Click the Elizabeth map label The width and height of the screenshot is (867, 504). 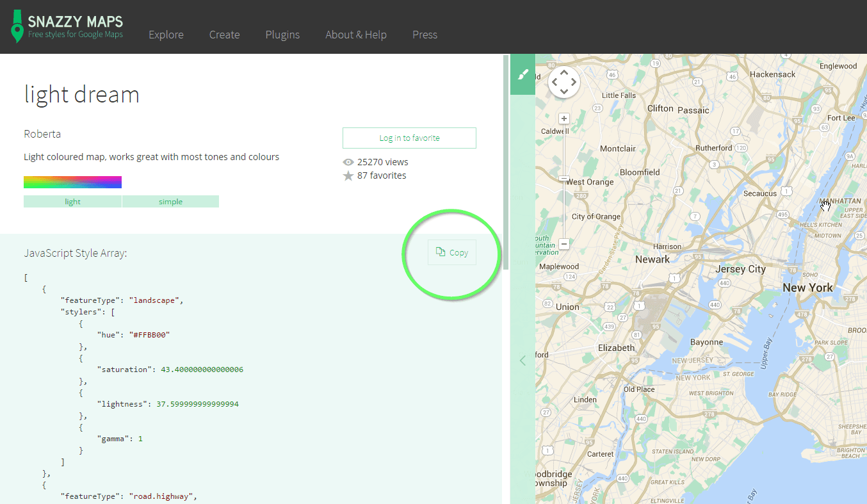click(616, 348)
